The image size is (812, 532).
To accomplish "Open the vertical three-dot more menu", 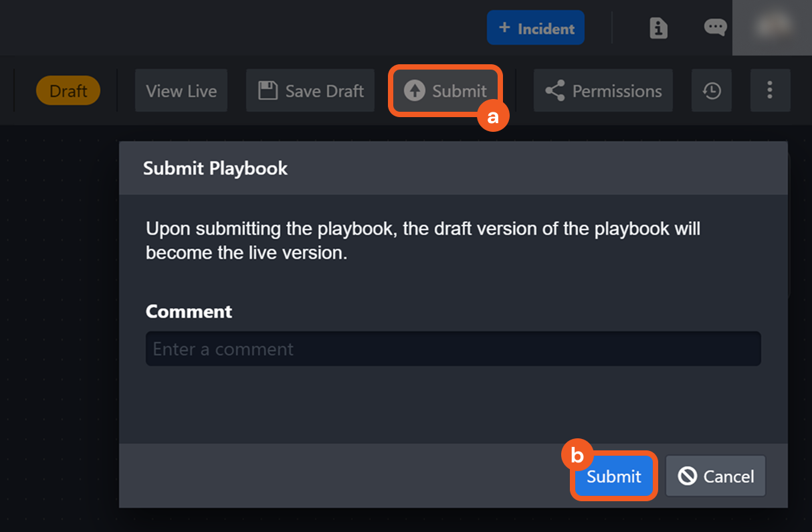I will [x=770, y=90].
